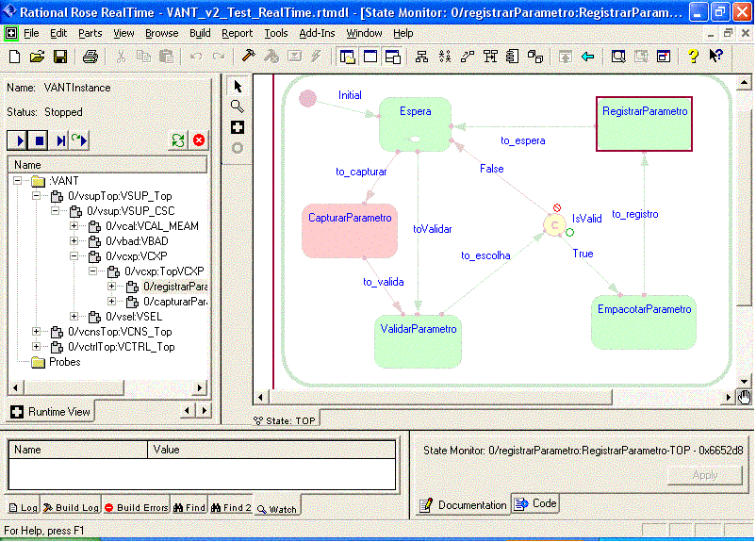Click the Paste clipboard icon
This screenshot has width=756, height=542.
[x=166, y=57]
